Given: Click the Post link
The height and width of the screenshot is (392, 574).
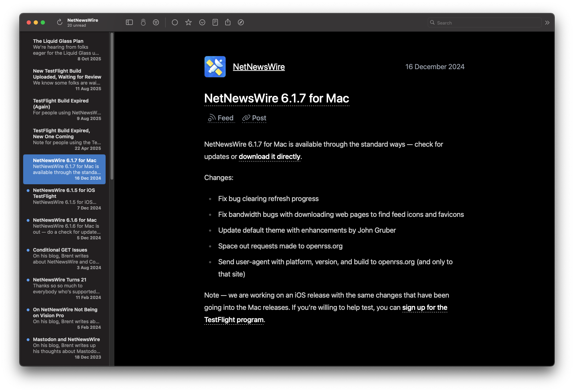Looking at the screenshot, I should 254,118.
